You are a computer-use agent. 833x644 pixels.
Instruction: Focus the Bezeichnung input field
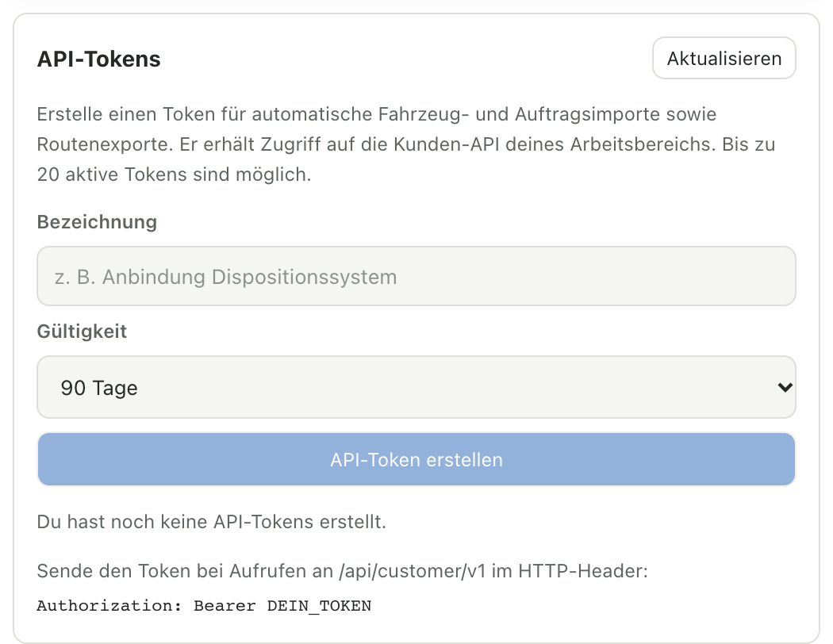[x=416, y=276]
